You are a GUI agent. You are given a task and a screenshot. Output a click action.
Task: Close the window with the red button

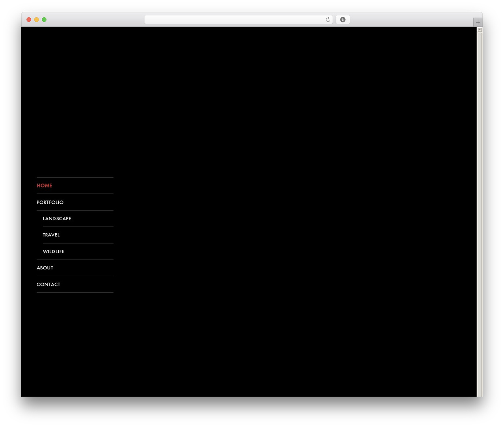pos(29,20)
